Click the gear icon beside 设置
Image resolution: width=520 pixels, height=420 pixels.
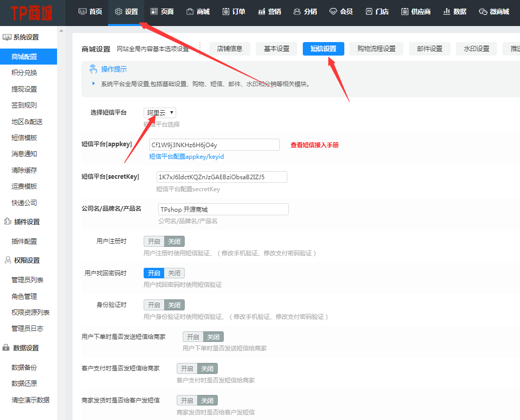pos(119,12)
